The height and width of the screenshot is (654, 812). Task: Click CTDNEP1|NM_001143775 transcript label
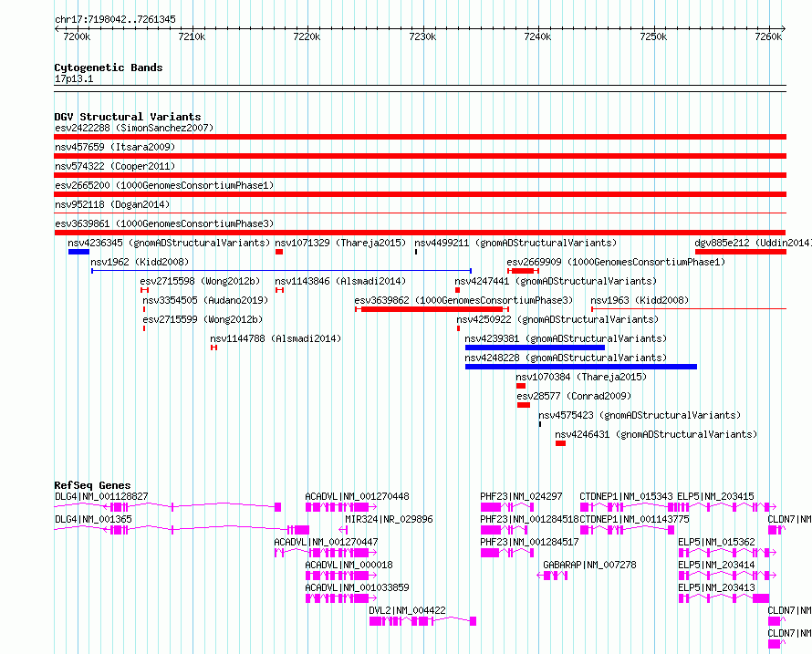634,519
